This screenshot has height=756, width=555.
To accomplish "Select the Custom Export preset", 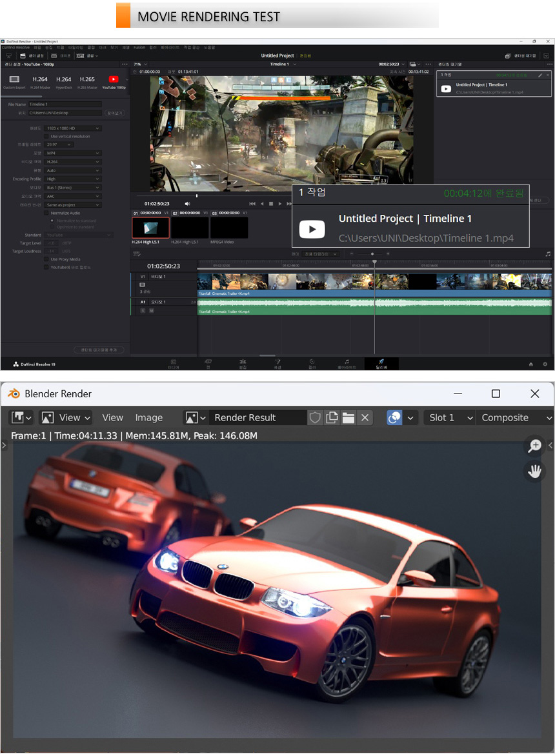I will click(14, 81).
